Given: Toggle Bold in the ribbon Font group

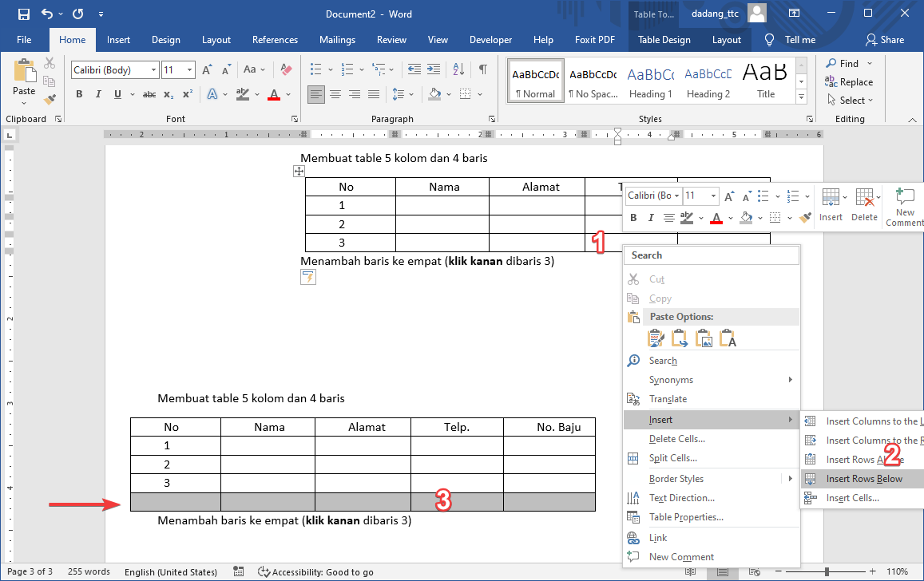Looking at the screenshot, I should [x=79, y=94].
